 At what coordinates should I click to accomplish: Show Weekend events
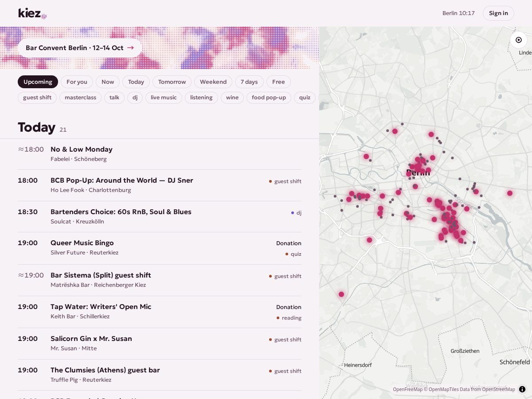[213, 82]
